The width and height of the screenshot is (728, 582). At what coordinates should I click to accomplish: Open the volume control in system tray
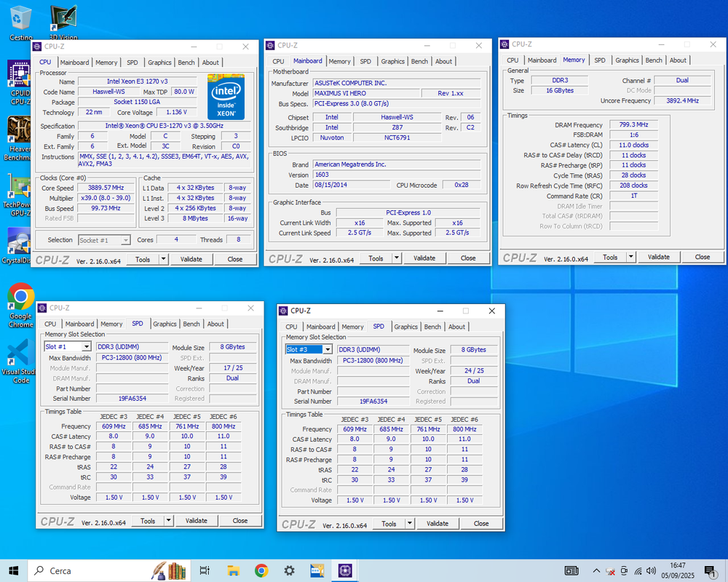652,571
